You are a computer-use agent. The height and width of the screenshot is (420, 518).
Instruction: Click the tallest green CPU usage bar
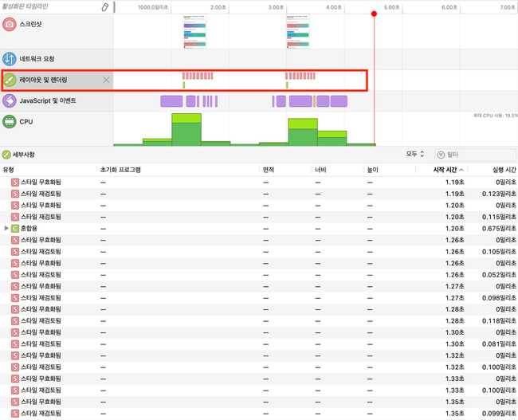[x=186, y=131]
